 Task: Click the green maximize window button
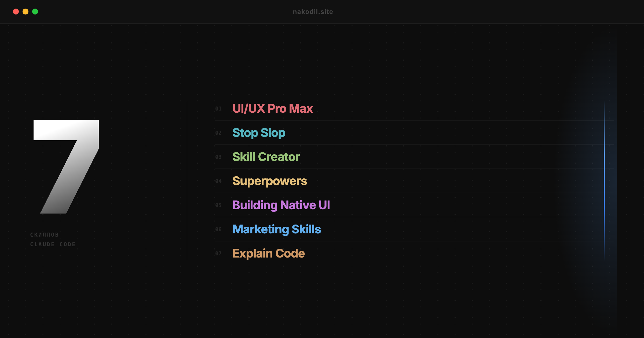(x=35, y=12)
